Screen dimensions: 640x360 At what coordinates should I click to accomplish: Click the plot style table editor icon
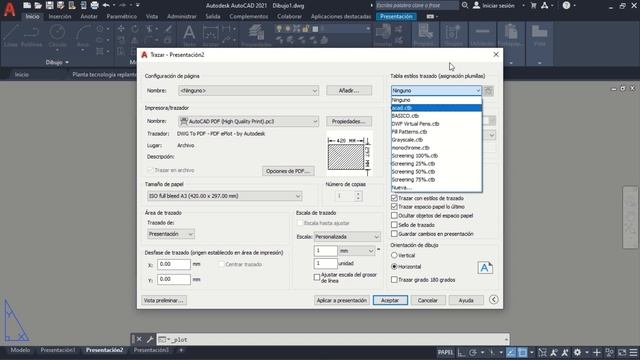[x=489, y=91]
